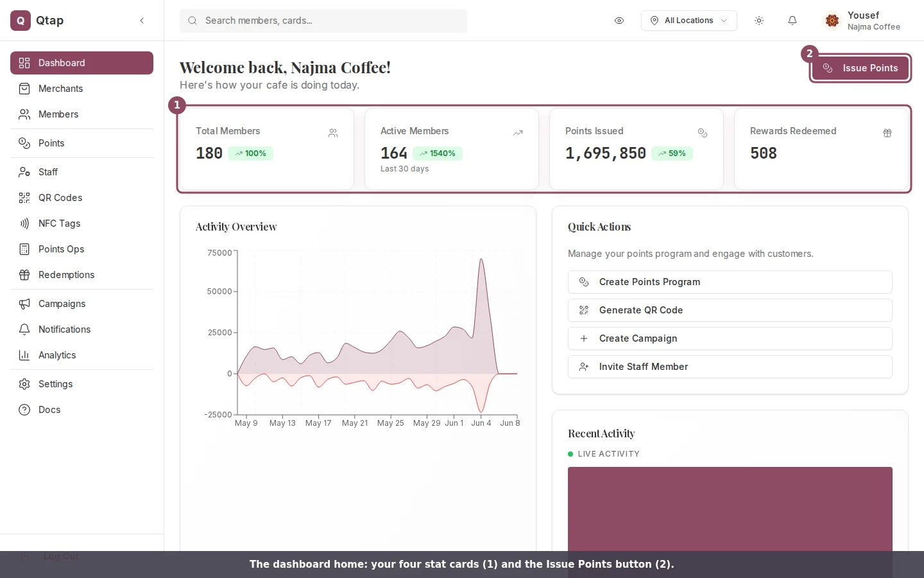The height and width of the screenshot is (578, 924).
Task: Click the Create Campaign plus icon
Action: tap(584, 338)
